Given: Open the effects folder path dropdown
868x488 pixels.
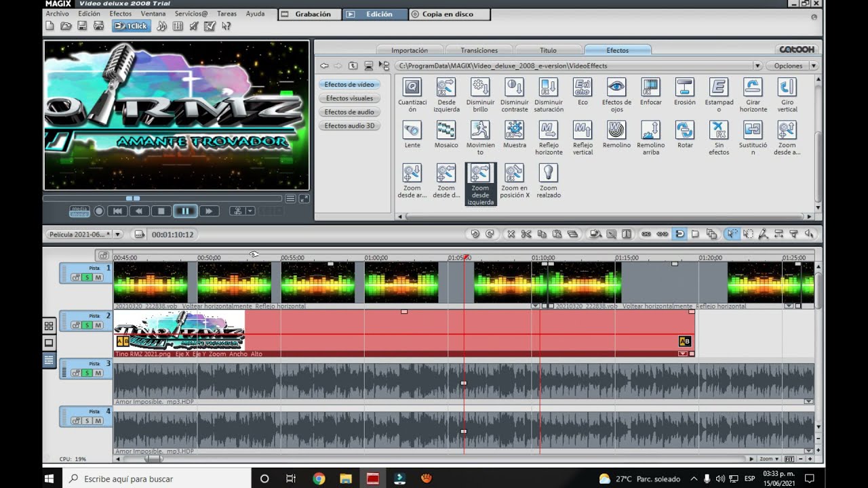Looking at the screenshot, I should [757, 66].
